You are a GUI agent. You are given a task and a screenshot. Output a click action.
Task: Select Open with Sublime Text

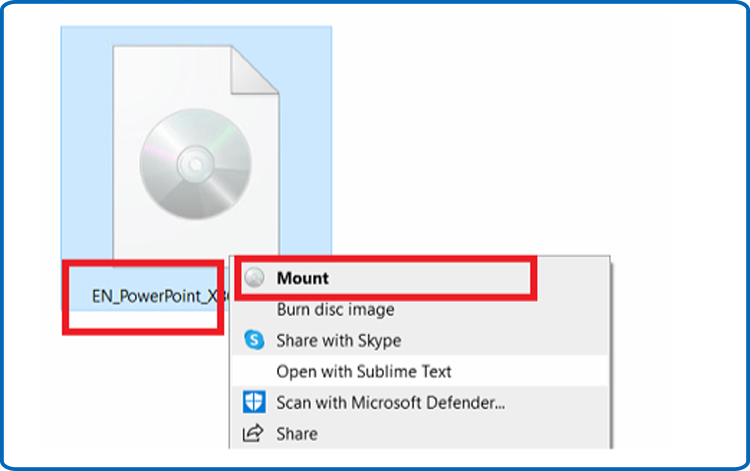pos(420,372)
